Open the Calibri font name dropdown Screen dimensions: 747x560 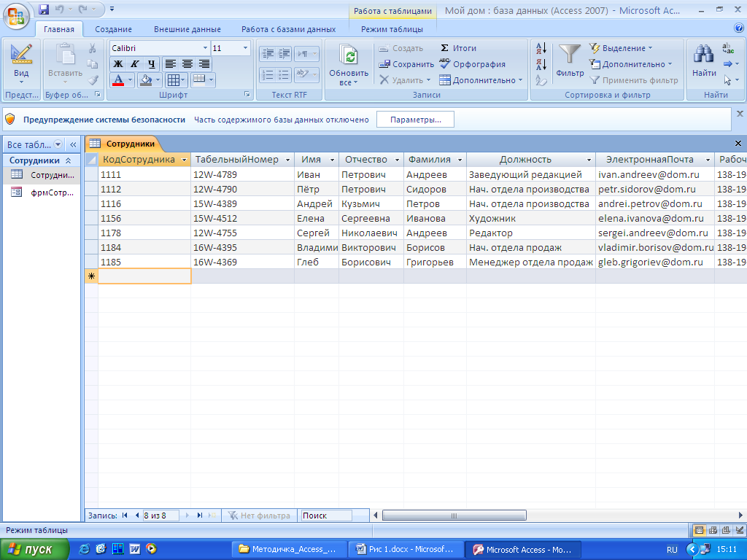(205, 48)
